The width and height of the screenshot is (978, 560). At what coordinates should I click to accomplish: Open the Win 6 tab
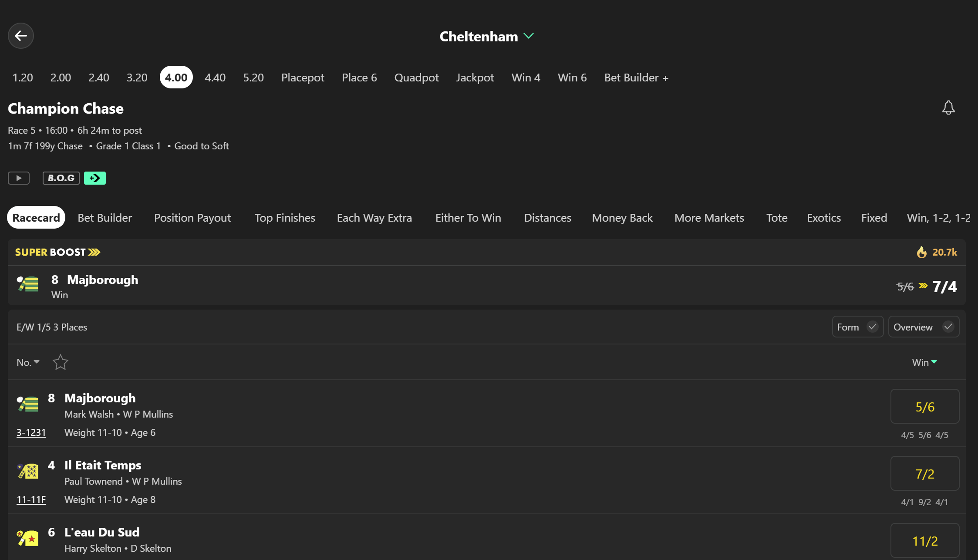[572, 78]
